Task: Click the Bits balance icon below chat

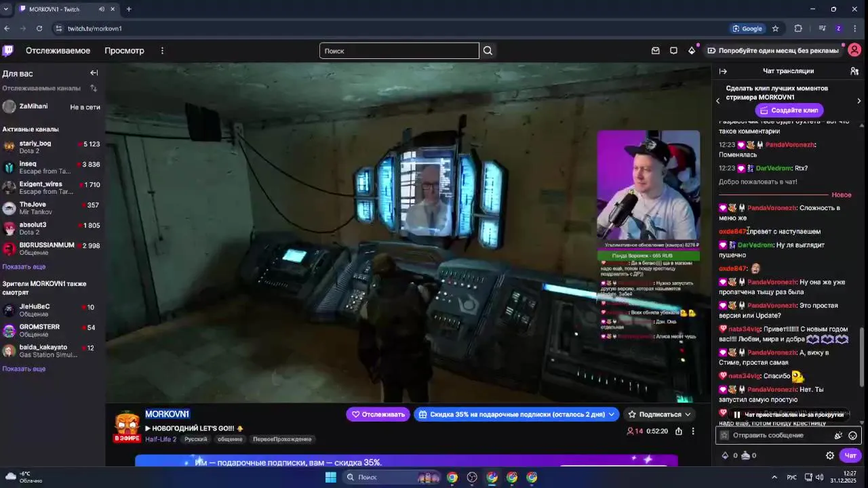Action: (725, 455)
